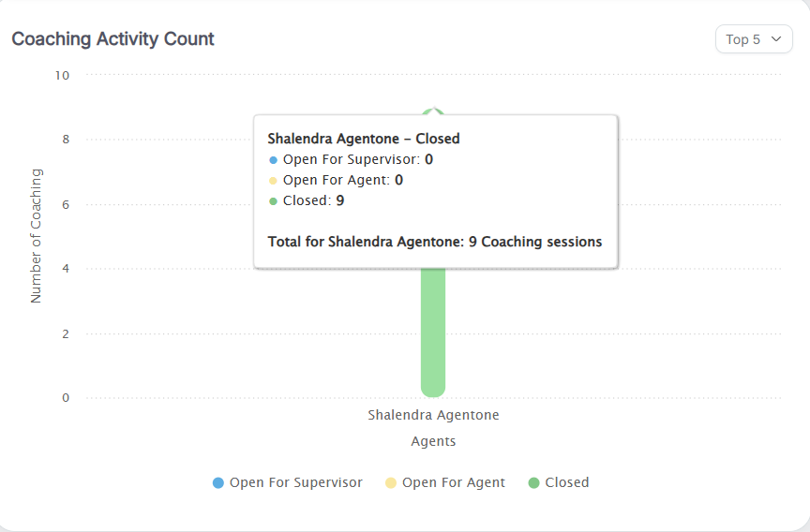Click the chevron arrow beside Top 5
Viewport: 810px width, 532px height.
tap(775, 39)
